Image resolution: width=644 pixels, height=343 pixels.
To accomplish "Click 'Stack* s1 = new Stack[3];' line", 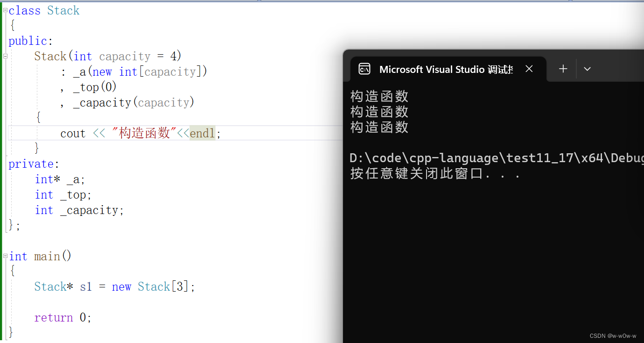I will coord(115,287).
